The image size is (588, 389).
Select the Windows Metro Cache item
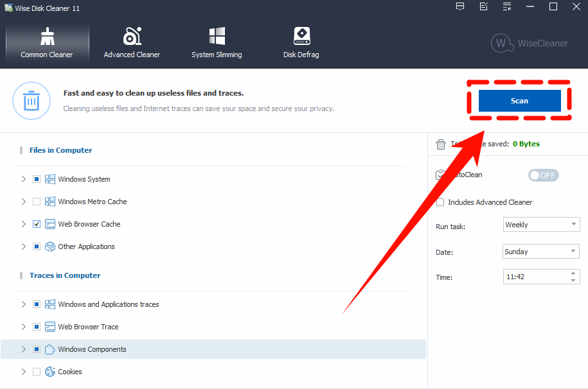(93, 202)
